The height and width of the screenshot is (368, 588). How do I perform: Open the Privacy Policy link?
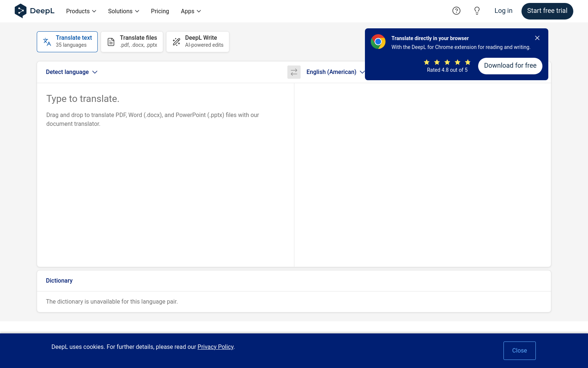point(215,347)
